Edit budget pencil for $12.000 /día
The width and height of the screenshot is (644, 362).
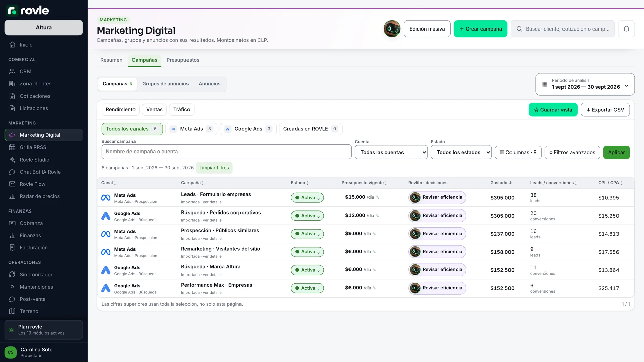click(377, 216)
